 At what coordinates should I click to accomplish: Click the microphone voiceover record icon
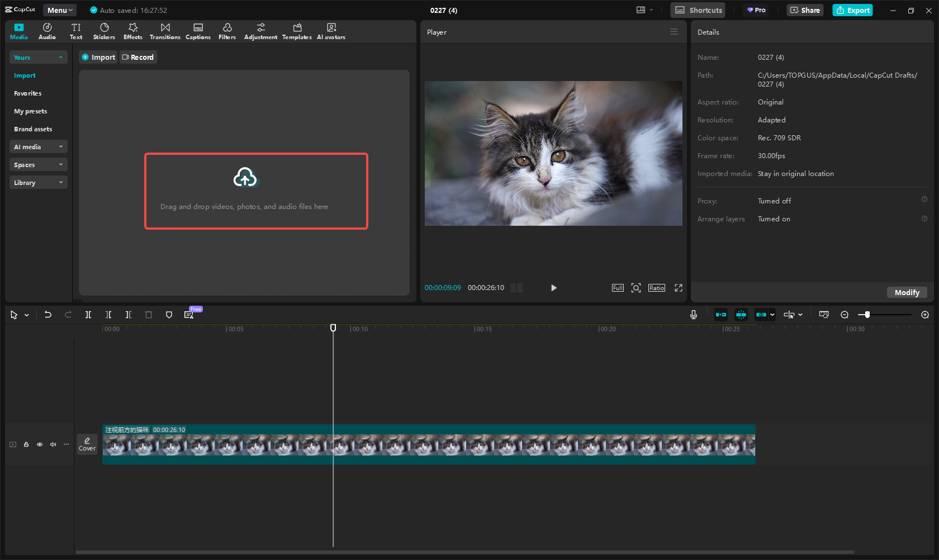693,315
